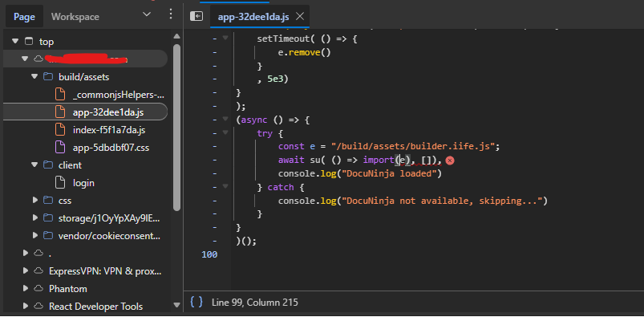Click the storage folder icon
Screen dimensions: 644x317
coord(48,218)
